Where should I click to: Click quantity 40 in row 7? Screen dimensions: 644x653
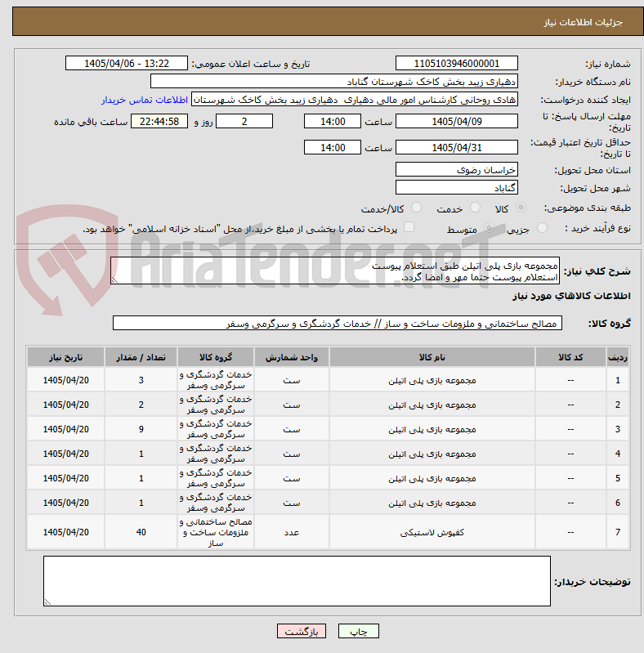(x=141, y=532)
